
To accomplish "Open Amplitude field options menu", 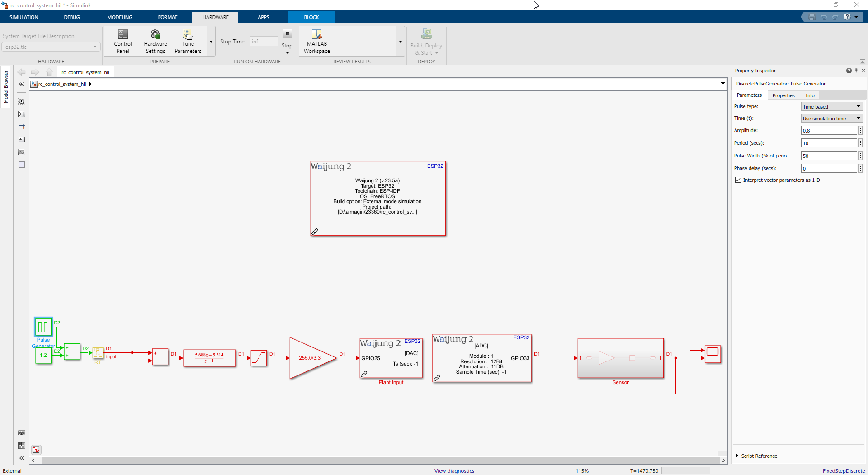I will pyautogui.click(x=860, y=130).
